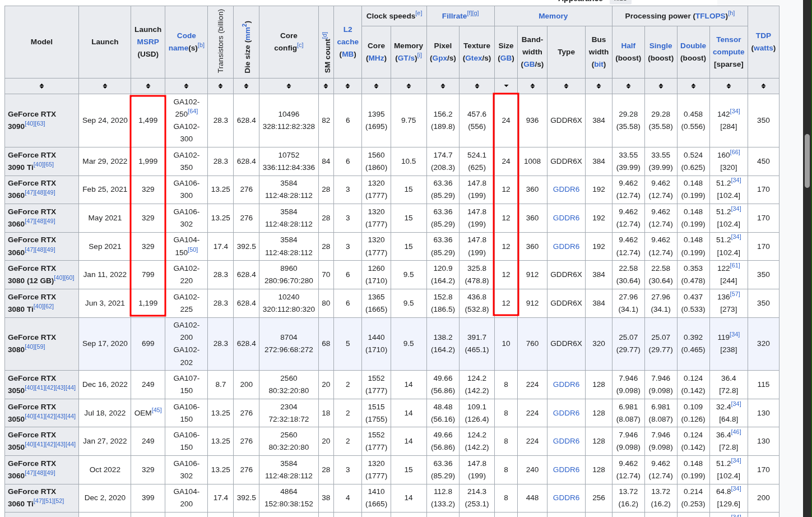The height and width of the screenshot is (517, 812).
Task: Reverse the memory Size column sort
Action: [x=506, y=86]
